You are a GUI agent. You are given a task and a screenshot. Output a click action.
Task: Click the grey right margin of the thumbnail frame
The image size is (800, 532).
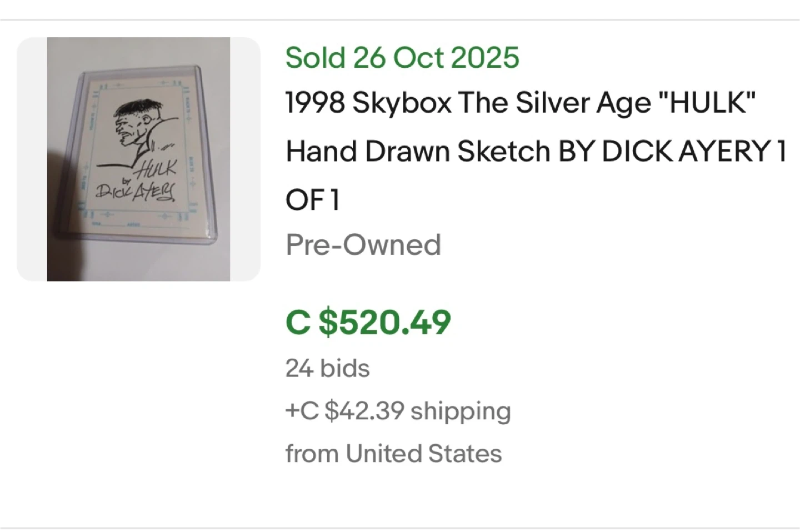pos(245,159)
